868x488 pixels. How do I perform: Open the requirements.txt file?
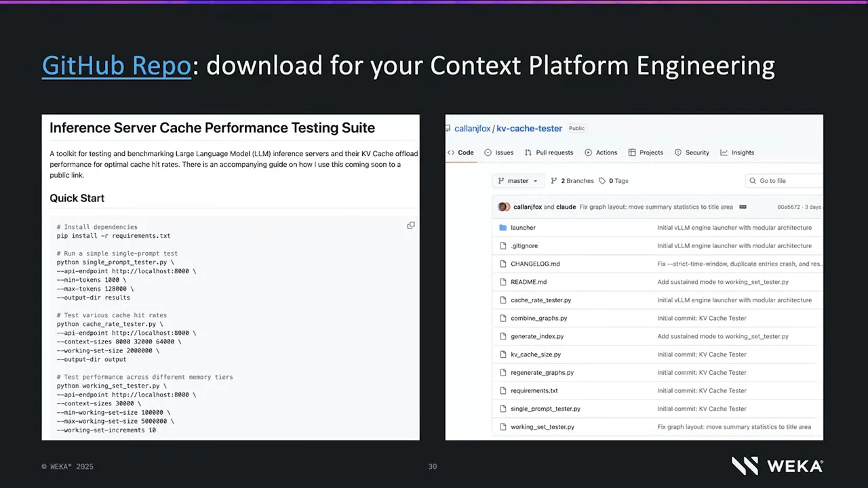click(x=534, y=390)
